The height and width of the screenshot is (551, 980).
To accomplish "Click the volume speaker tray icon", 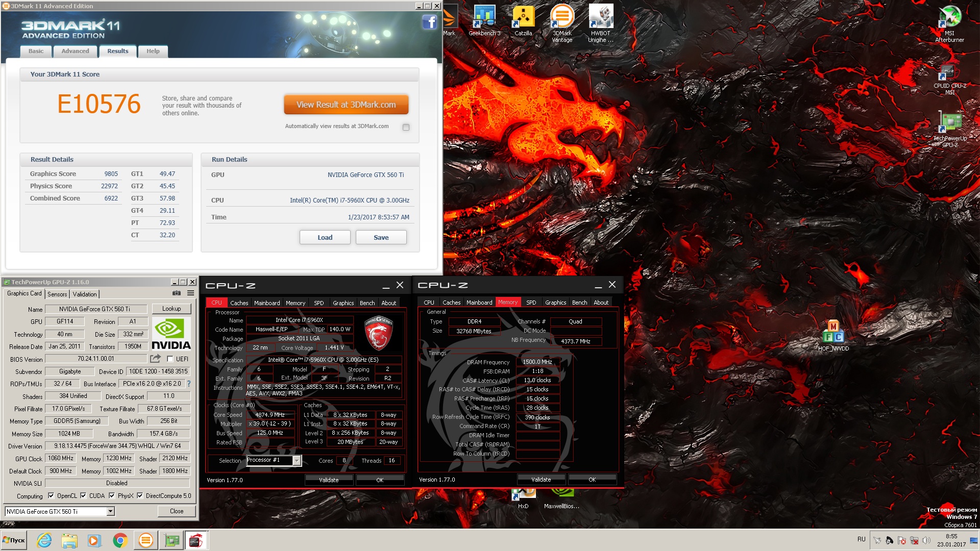I will coord(926,540).
